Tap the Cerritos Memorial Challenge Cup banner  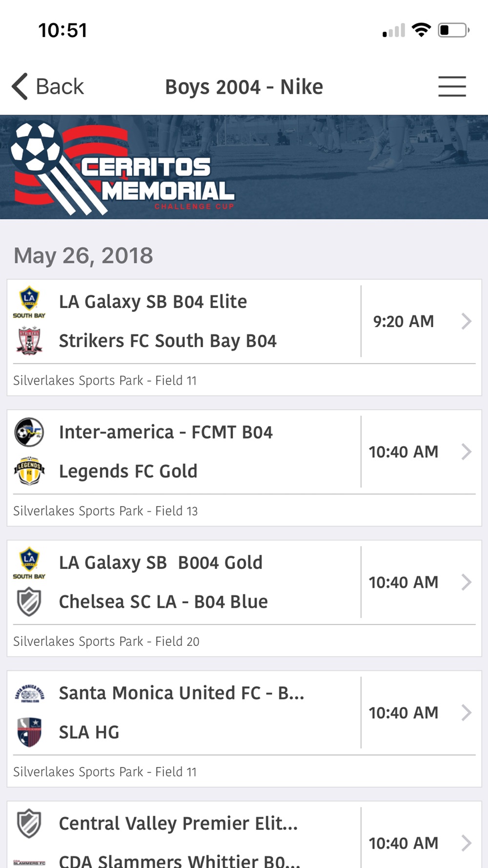(244, 167)
